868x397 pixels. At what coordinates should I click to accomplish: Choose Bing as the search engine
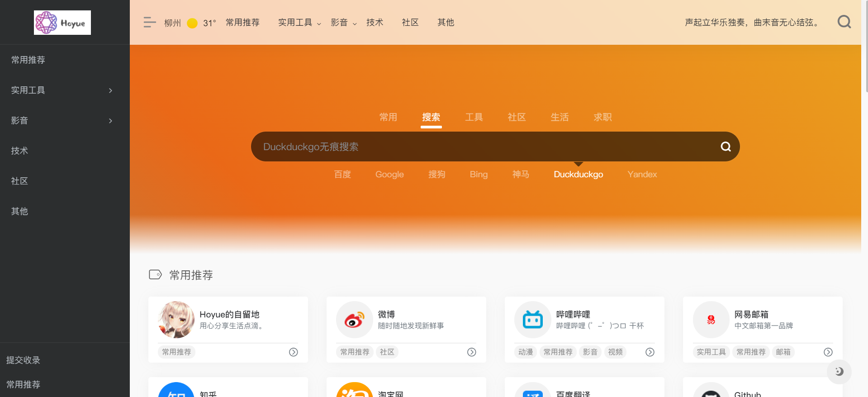pos(479,175)
